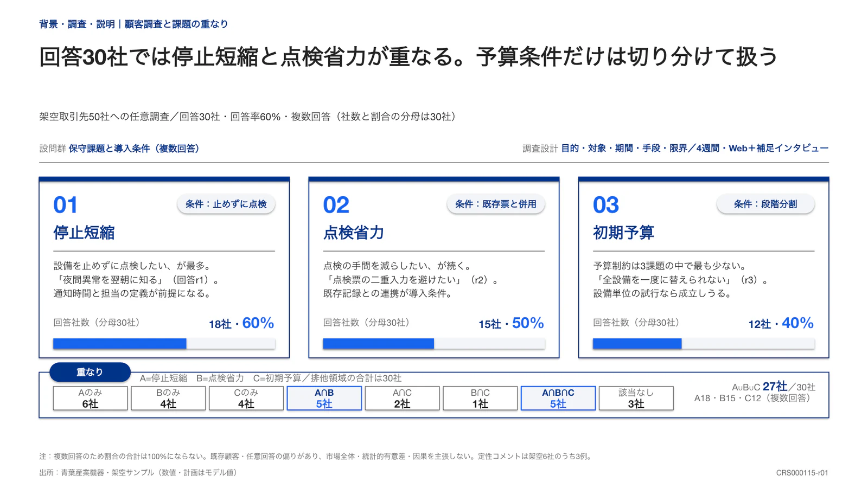868x488 pixels.
Task: Click the breadcrumb '背景・調査・説明｜顧客調査と課題の重なり'
Action: (133, 24)
